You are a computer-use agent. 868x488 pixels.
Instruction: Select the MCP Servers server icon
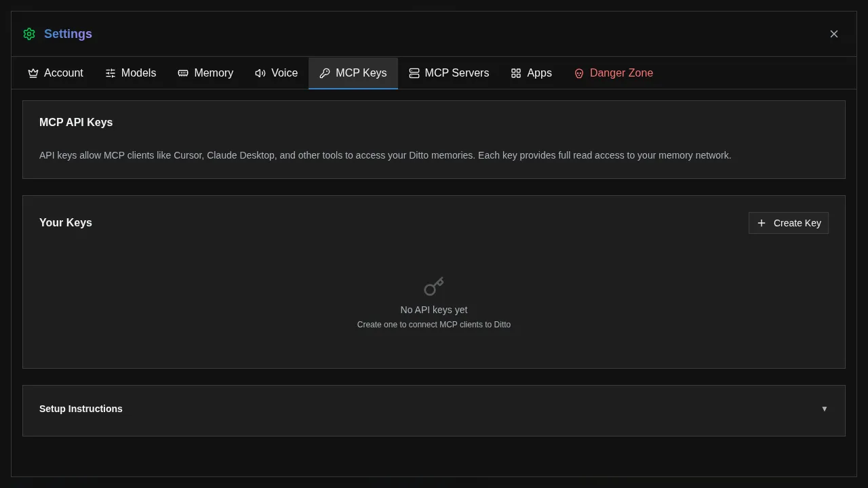[x=414, y=73]
